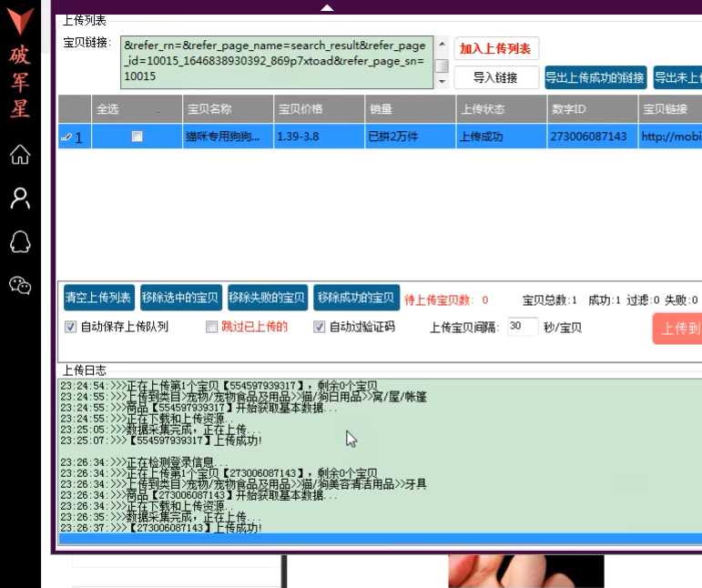The image size is (702, 588).
Task: Click up arrow of link box scrollbar
Action: [x=442, y=44]
